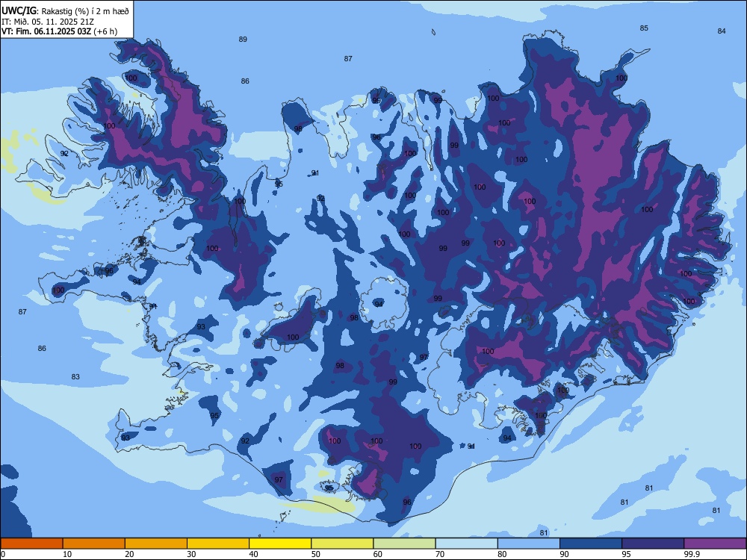Click the 20–30 amber legend swatch
Image resolution: width=747 pixels, height=560 pixels.
156,544
